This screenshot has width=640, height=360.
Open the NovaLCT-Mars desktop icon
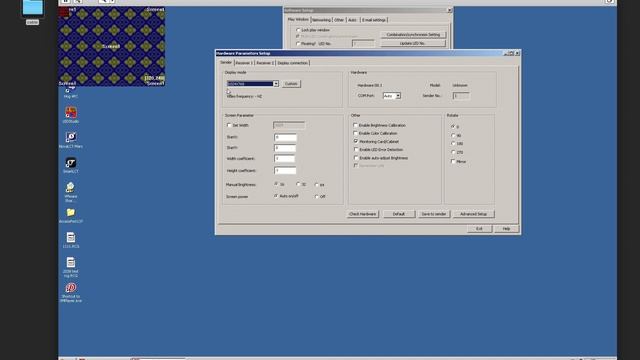coord(71,140)
